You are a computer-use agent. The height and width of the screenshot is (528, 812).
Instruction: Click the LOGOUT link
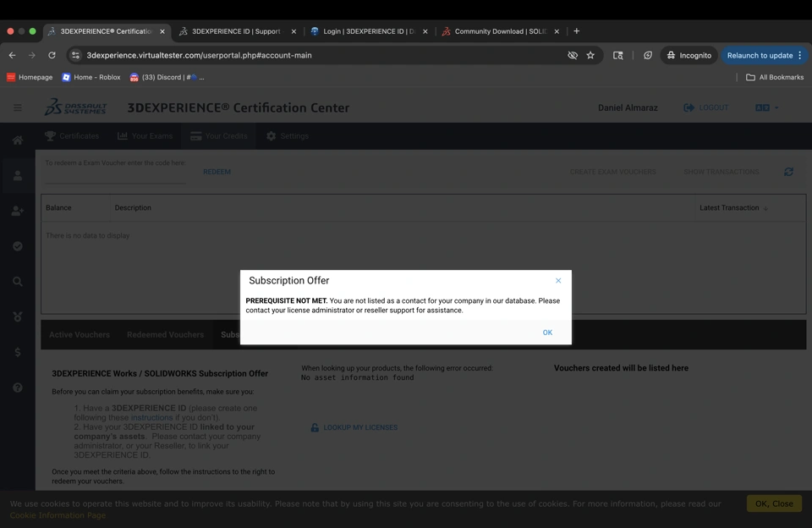tap(706, 107)
